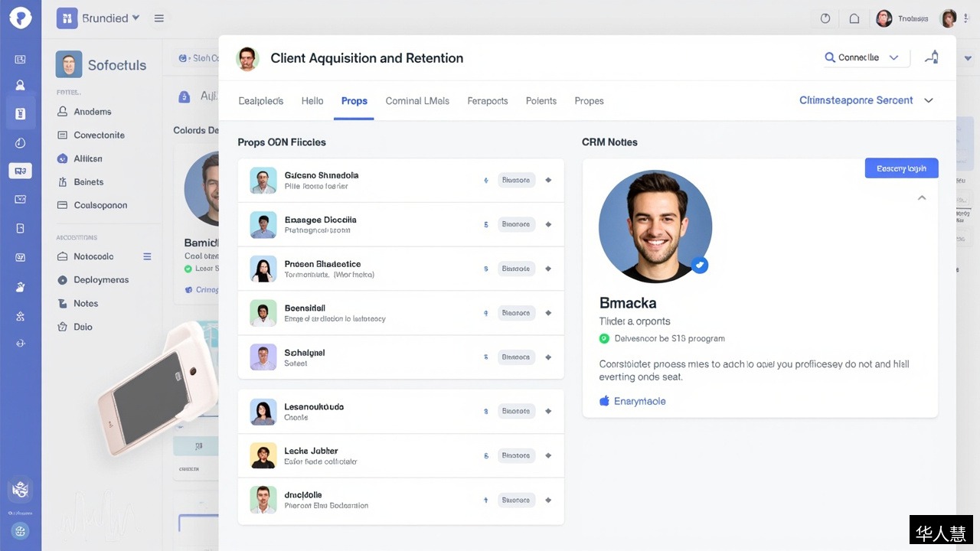
Task: Click the blue verified badge on Bmacka's photo
Action: [699, 265]
